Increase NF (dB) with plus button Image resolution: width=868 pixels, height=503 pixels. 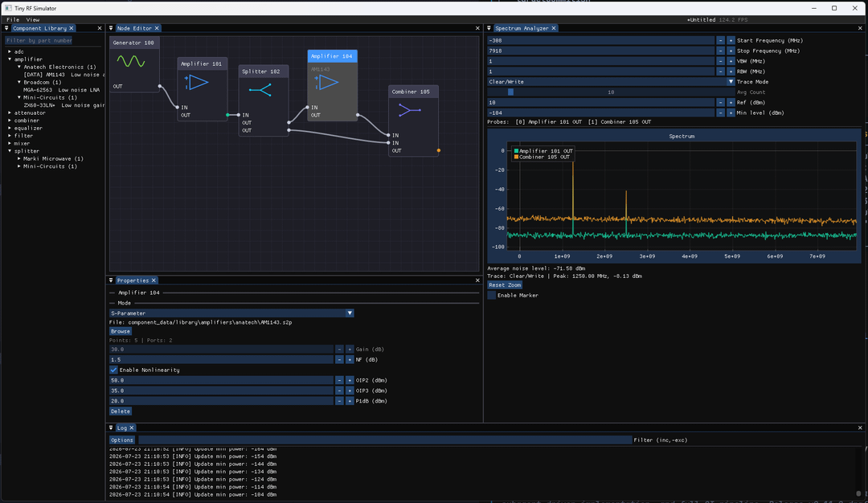point(350,360)
